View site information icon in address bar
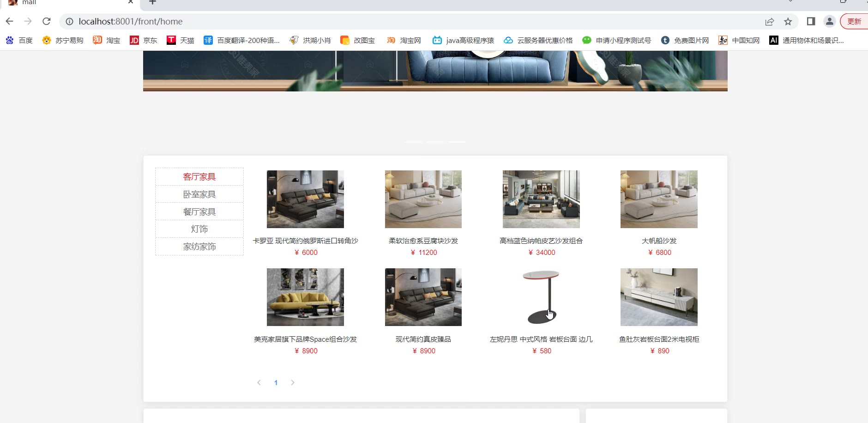 click(69, 21)
